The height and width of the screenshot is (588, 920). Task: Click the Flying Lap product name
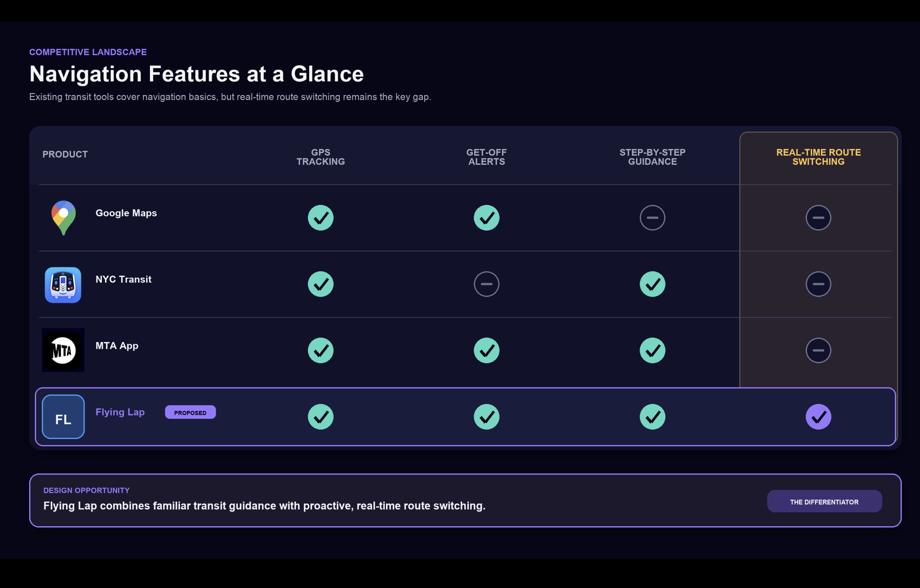[120, 412]
